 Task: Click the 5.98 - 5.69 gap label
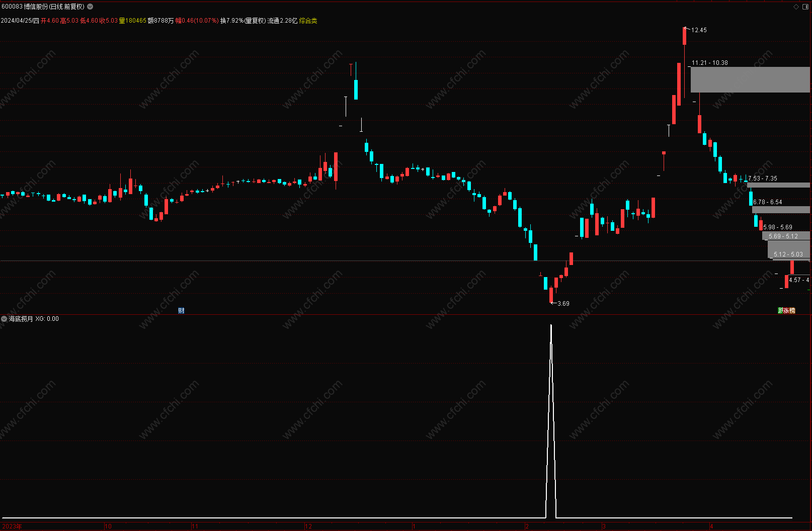click(778, 227)
